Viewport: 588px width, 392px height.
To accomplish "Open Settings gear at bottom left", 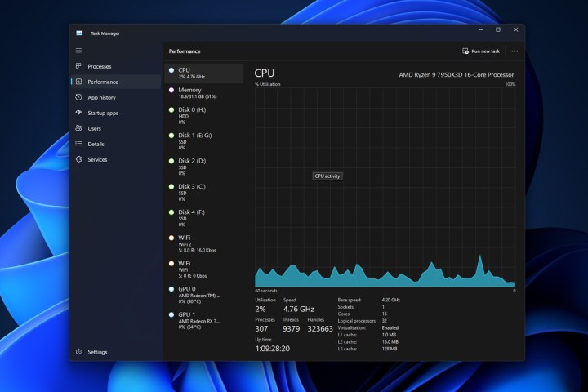I will coord(78,352).
